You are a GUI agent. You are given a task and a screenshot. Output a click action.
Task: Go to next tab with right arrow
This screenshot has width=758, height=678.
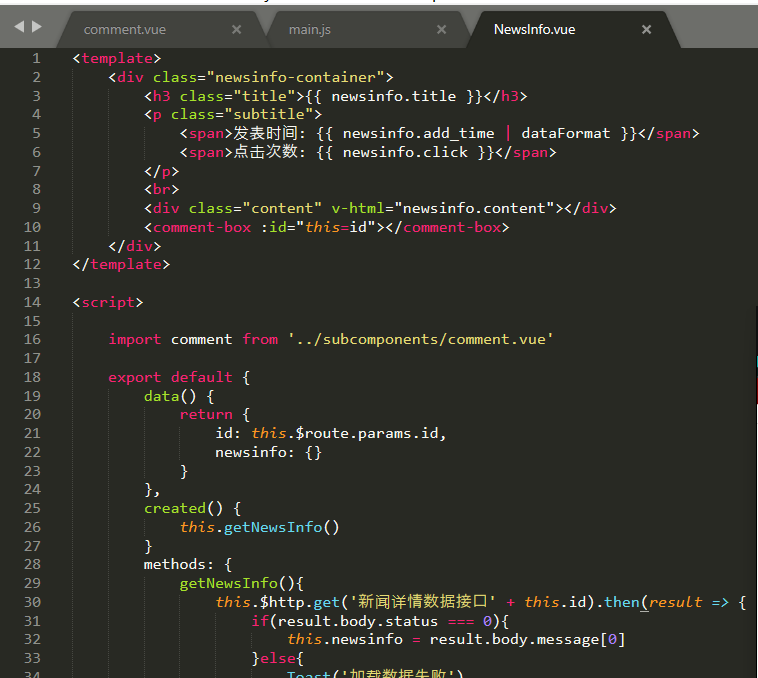coord(37,26)
